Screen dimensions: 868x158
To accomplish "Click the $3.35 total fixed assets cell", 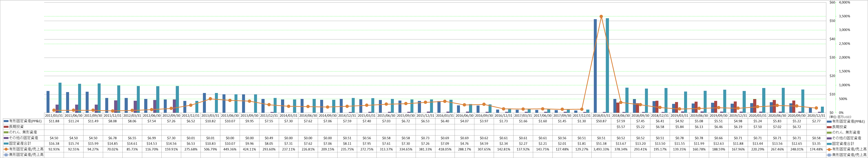I will click(x=816, y=144).
